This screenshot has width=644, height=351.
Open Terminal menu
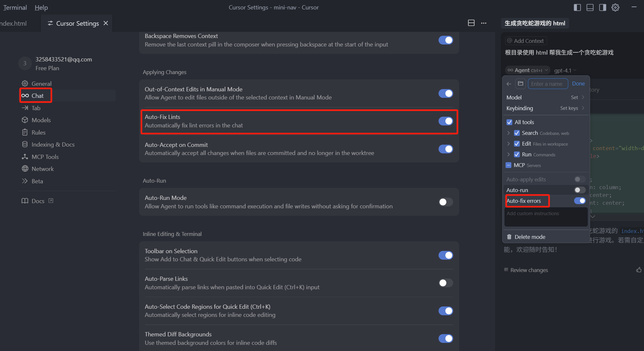click(x=15, y=7)
